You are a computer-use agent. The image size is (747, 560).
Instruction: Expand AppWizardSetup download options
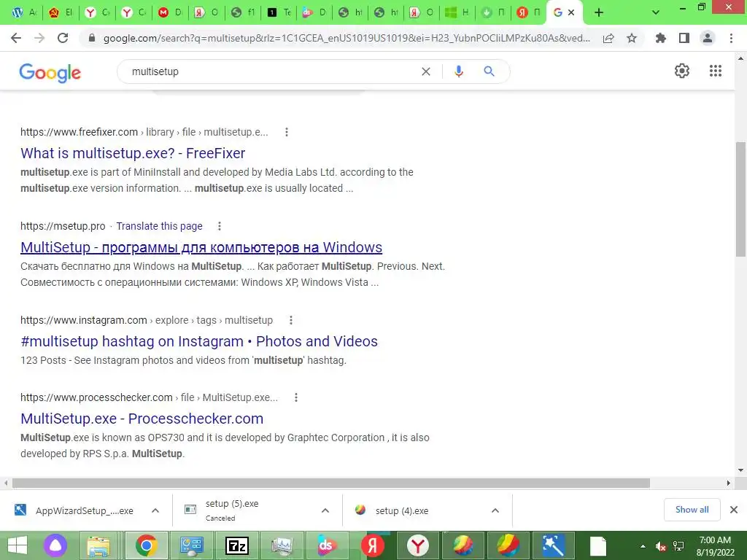click(155, 510)
